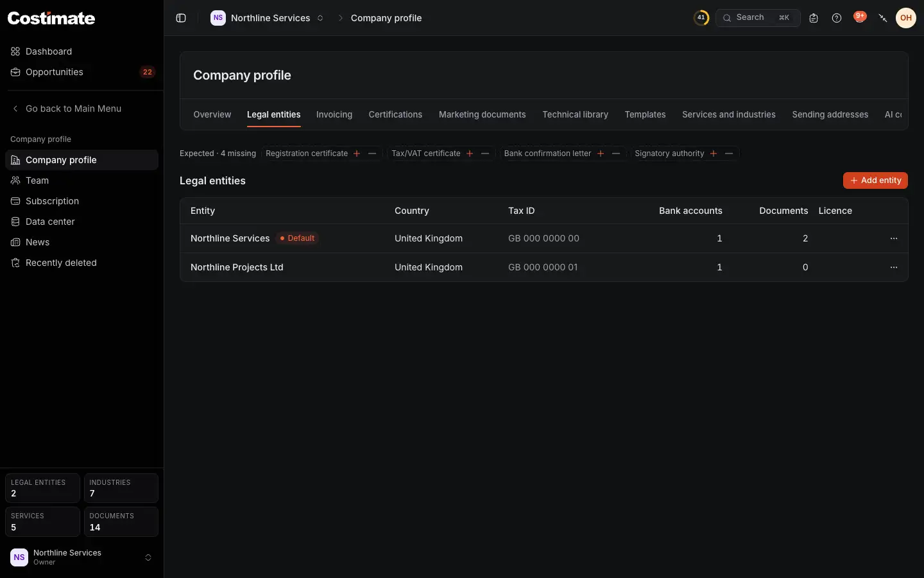Click the Search field in header
Viewport: 924px width, 578px height.
758,18
